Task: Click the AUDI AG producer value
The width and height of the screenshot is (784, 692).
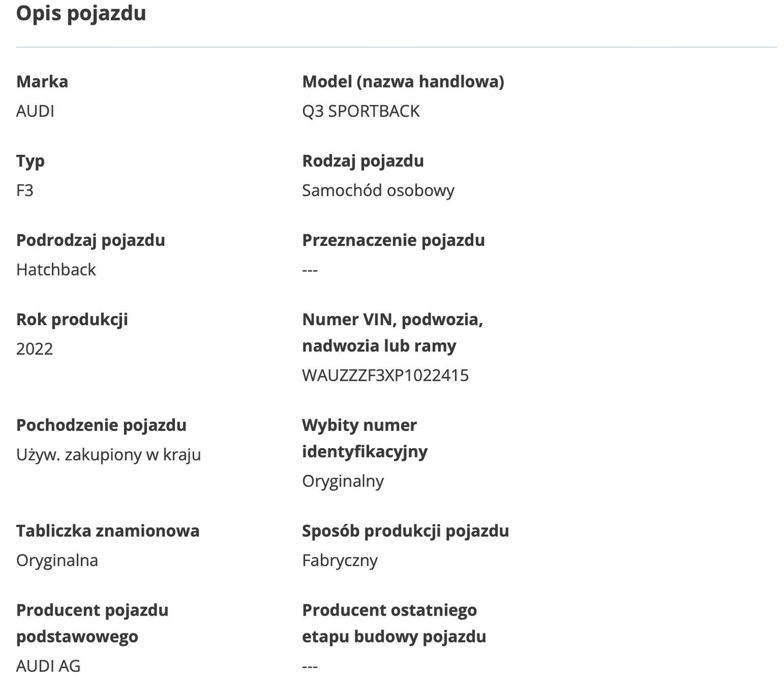Action: [x=48, y=666]
